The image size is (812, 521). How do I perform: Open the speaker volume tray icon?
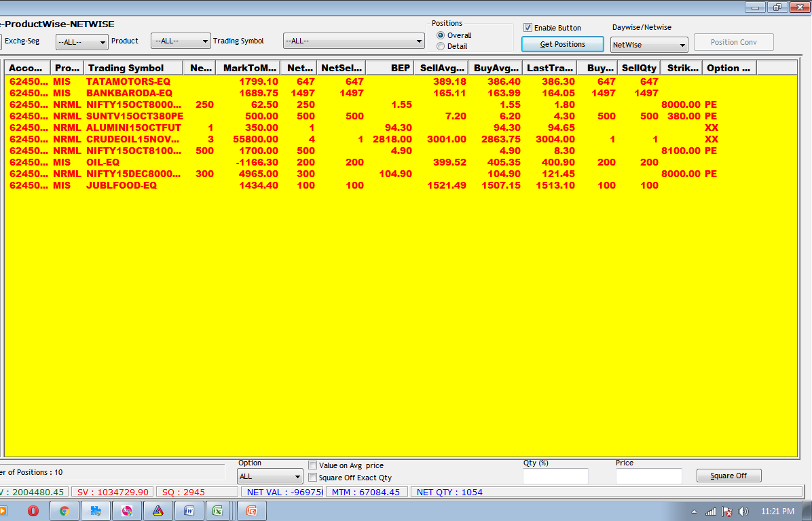click(743, 512)
